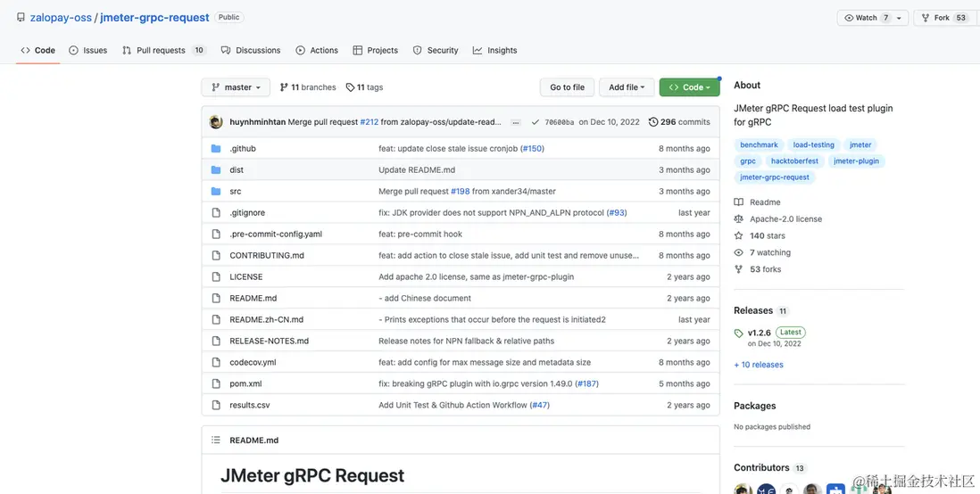Go to the Discussions tab
This screenshot has height=494, width=980.
point(251,50)
